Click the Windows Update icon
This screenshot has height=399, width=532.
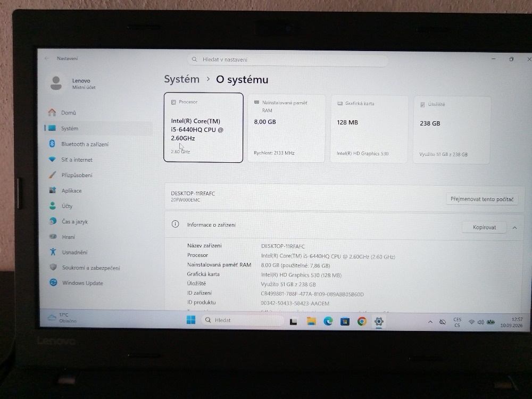[x=53, y=282]
